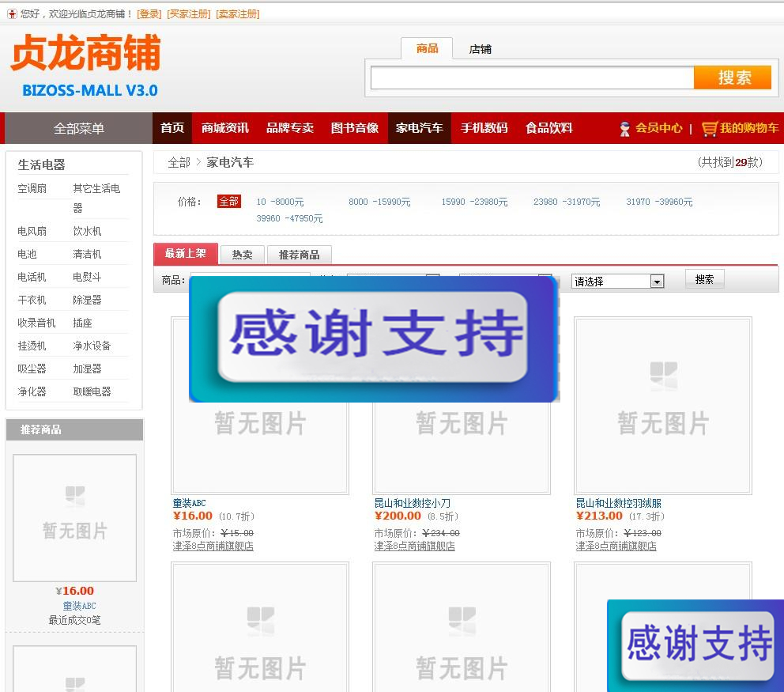
Task: Select the 最新上架 tab
Action: [x=186, y=254]
